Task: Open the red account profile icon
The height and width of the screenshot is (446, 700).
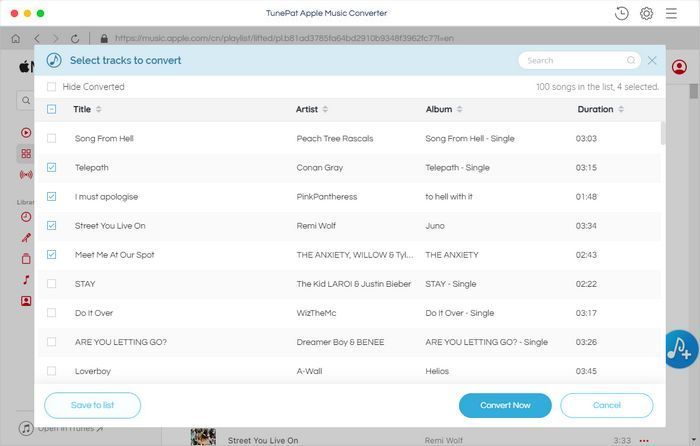Action: point(679,67)
